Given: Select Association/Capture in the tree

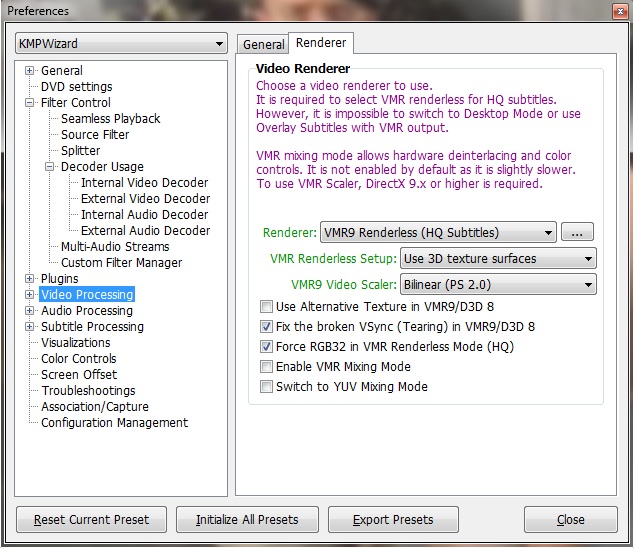Looking at the screenshot, I should point(95,406).
